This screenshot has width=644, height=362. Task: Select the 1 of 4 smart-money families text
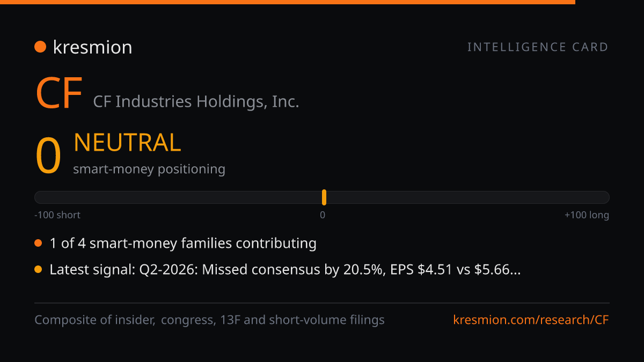coord(183,243)
